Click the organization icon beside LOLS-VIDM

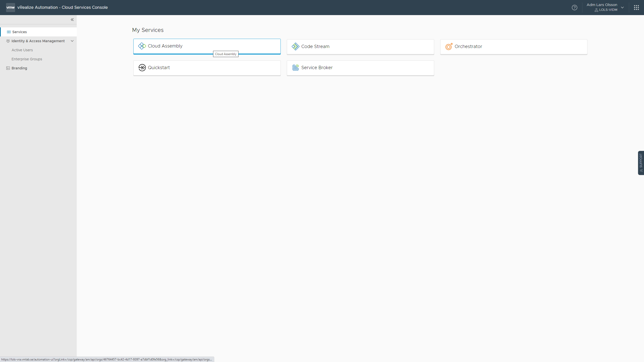tap(596, 10)
